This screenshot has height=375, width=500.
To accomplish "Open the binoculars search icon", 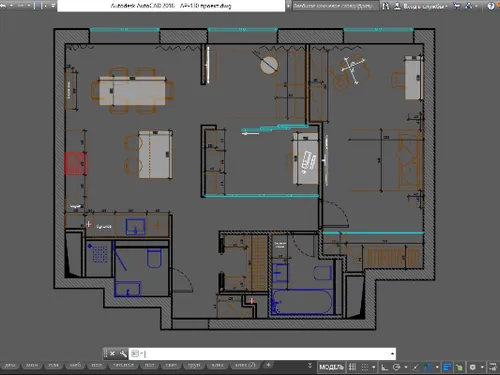I will tap(386, 6).
